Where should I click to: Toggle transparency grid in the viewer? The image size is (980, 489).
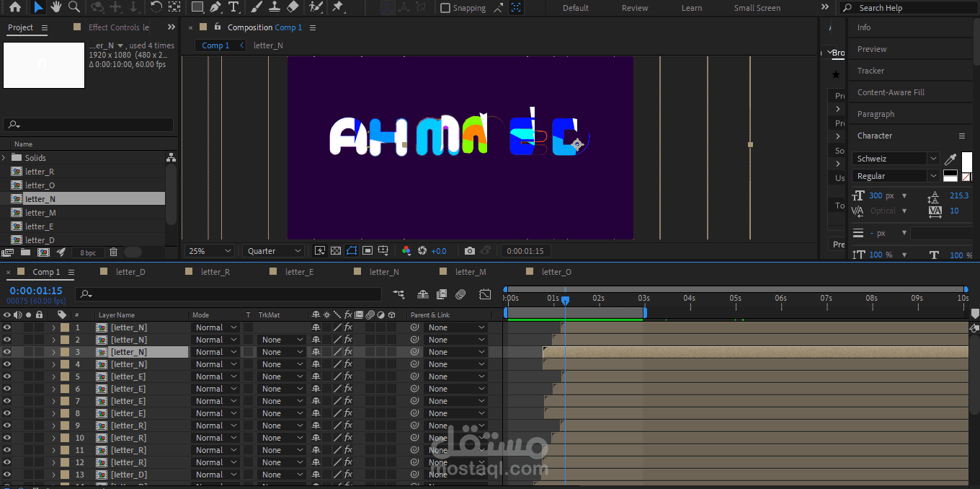click(336, 250)
